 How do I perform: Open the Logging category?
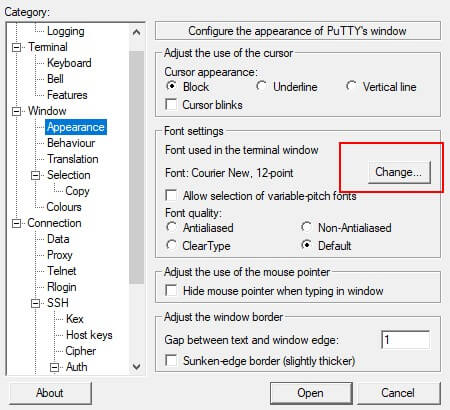(x=66, y=31)
